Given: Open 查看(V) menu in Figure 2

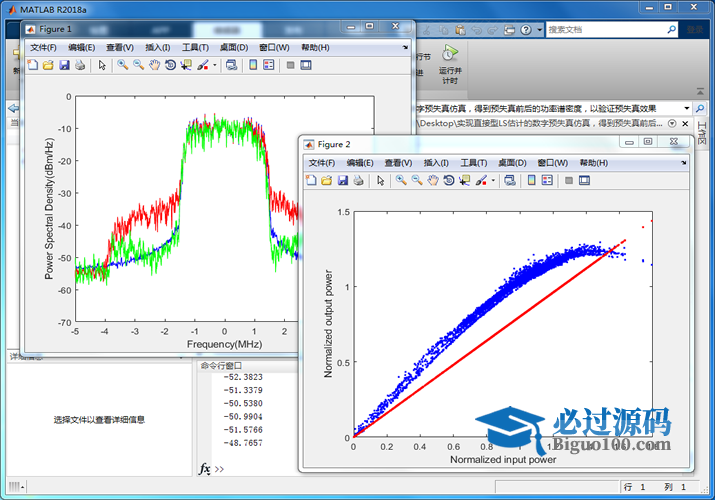Looking at the screenshot, I should pos(398,163).
